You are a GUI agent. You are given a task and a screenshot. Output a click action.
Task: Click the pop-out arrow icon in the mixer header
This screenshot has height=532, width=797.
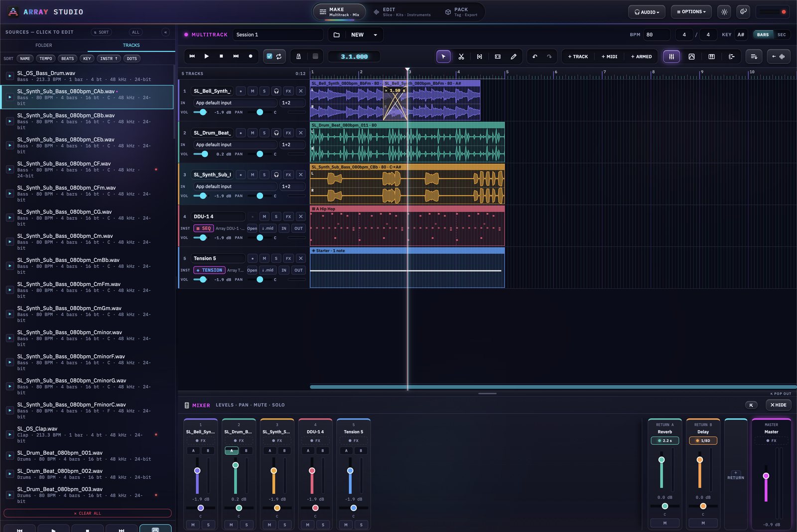(x=751, y=405)
